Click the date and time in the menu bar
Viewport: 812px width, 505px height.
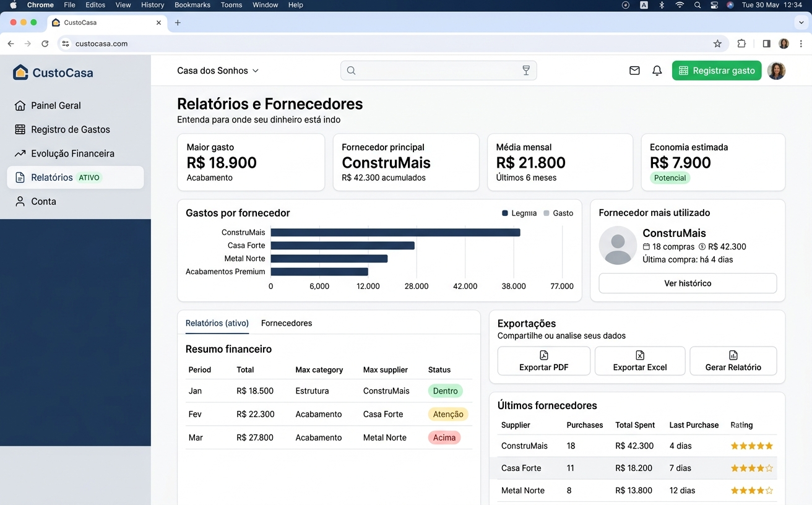tap(772, 5)
